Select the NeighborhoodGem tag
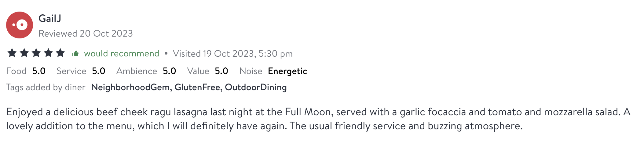 coord(130,87)
